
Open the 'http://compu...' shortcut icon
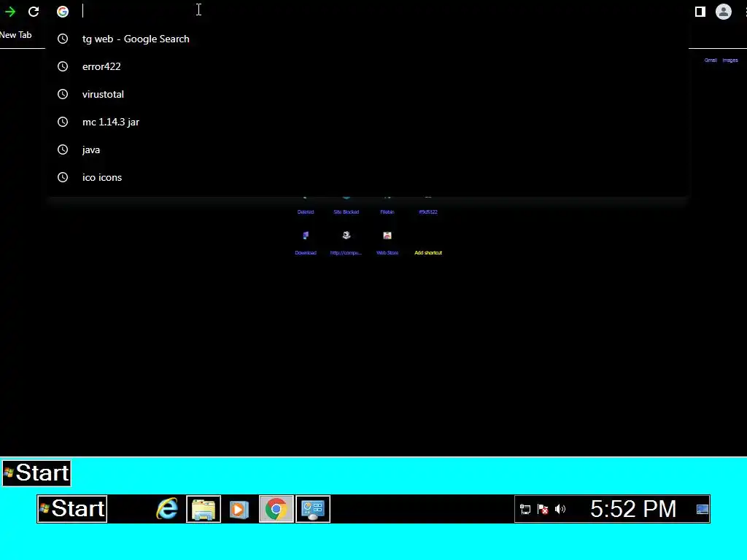[347, 236]
